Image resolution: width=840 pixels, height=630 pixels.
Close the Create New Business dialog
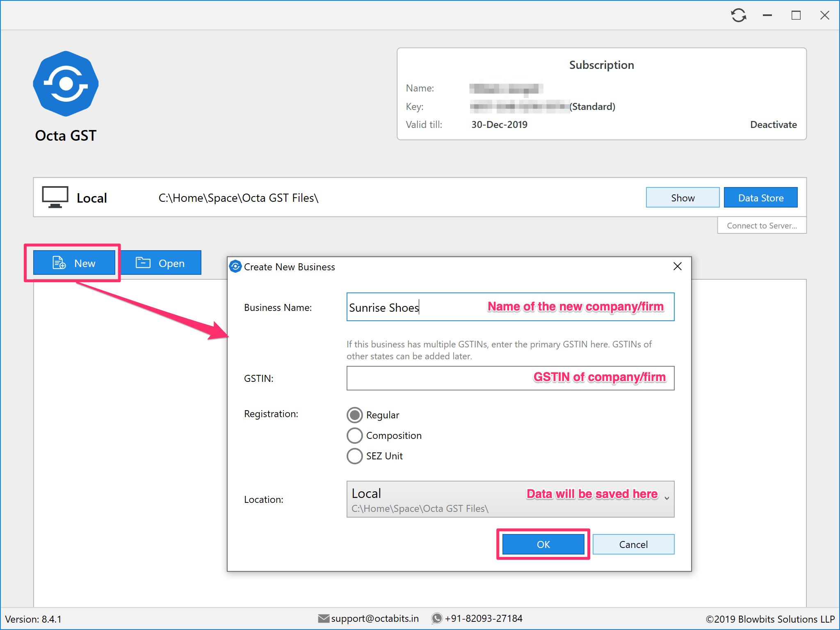[677, 267]
